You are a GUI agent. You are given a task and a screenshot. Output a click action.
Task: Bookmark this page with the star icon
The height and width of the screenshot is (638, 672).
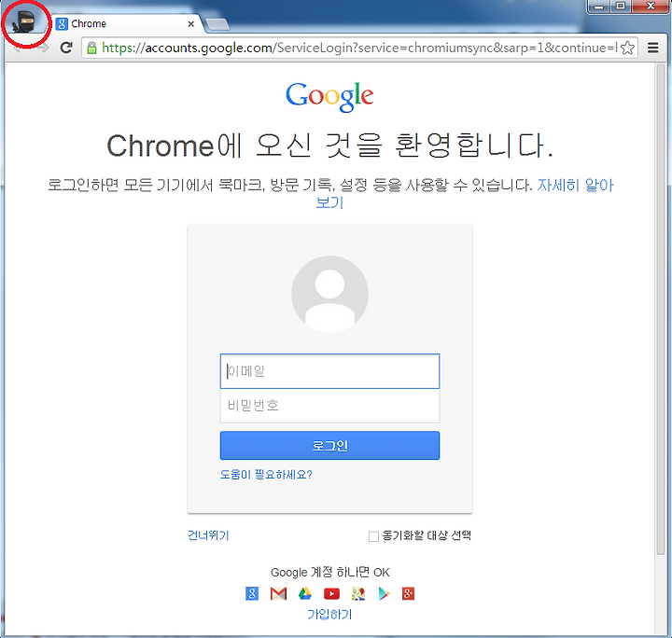[x=627, y=48]
